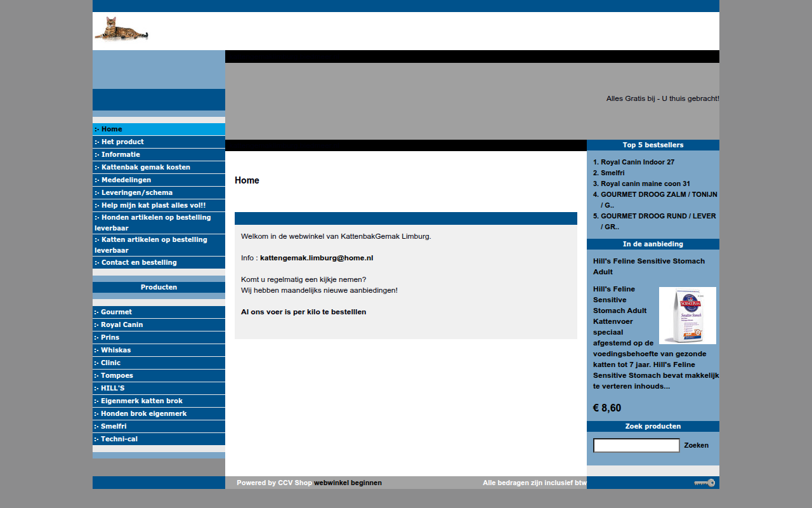The image size is (812, 508).
Task: Open the Prins product category
Action: click(x=159, y=338)
